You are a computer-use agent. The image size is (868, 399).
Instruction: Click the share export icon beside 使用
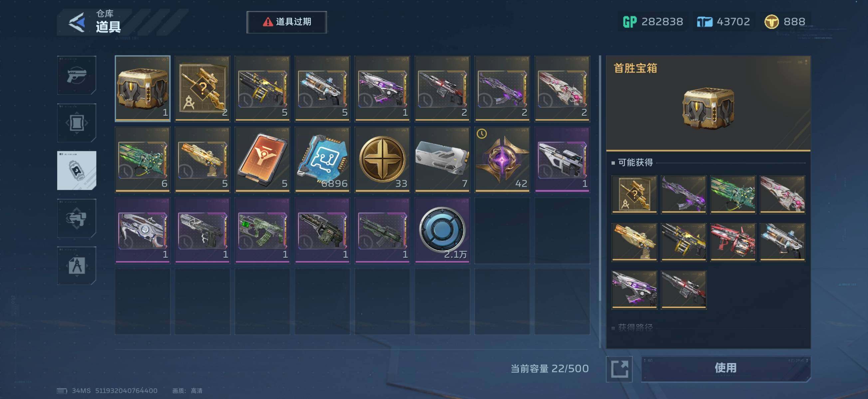619,369
